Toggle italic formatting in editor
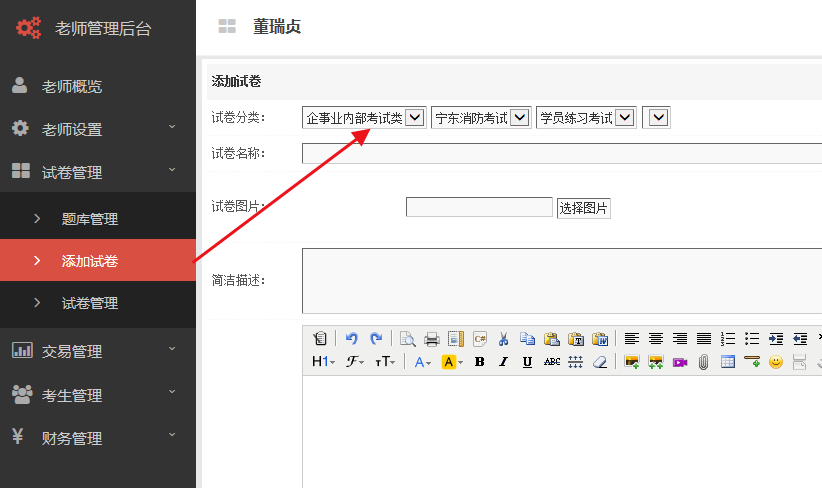Viewport: 822px width, 488px height. (503, 362)
